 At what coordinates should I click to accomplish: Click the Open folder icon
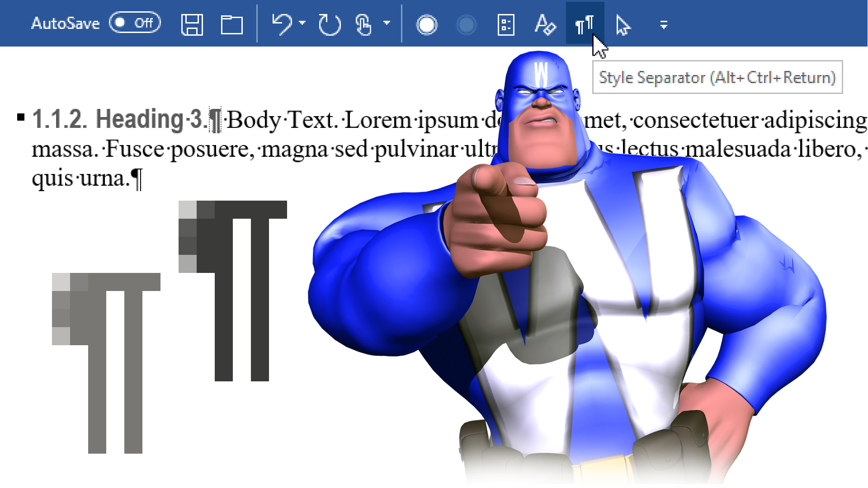[x=231, y=24]
